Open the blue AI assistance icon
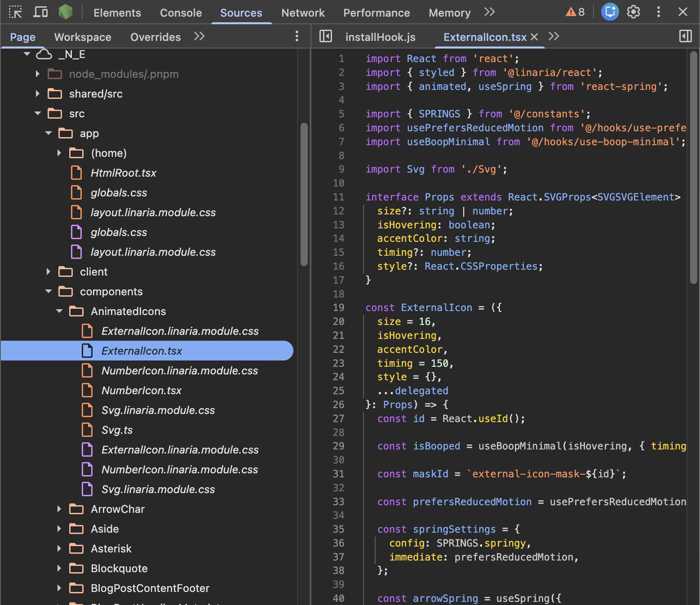This screenshot has height=605, width=700. 610,12
